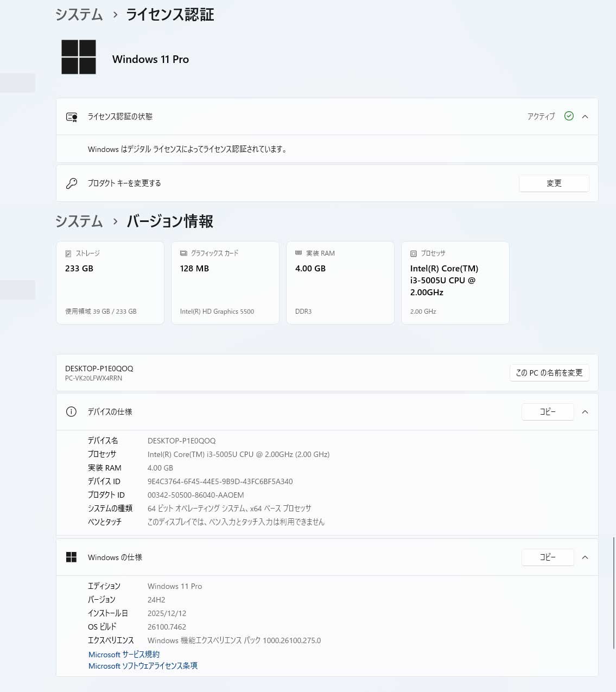The image size is (616, 692).
Task: Click the vertical scrollbar on the right
Action: (614, 593)
